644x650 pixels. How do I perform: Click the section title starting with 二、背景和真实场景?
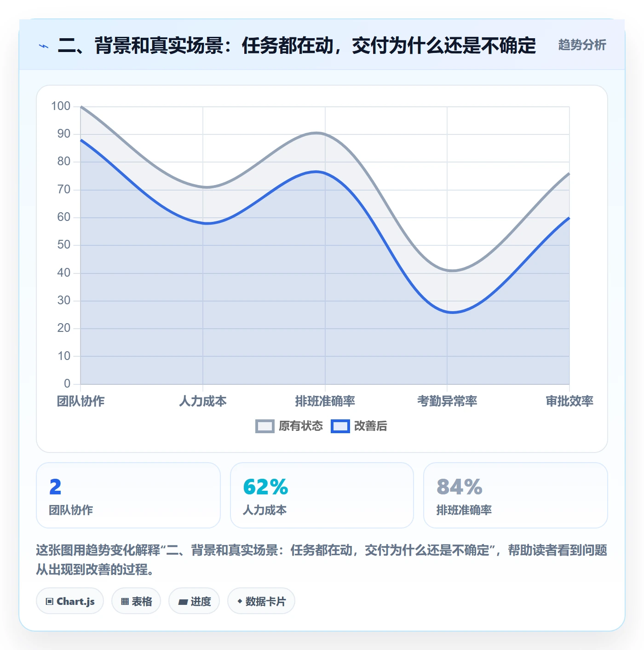tap(297, 46)
